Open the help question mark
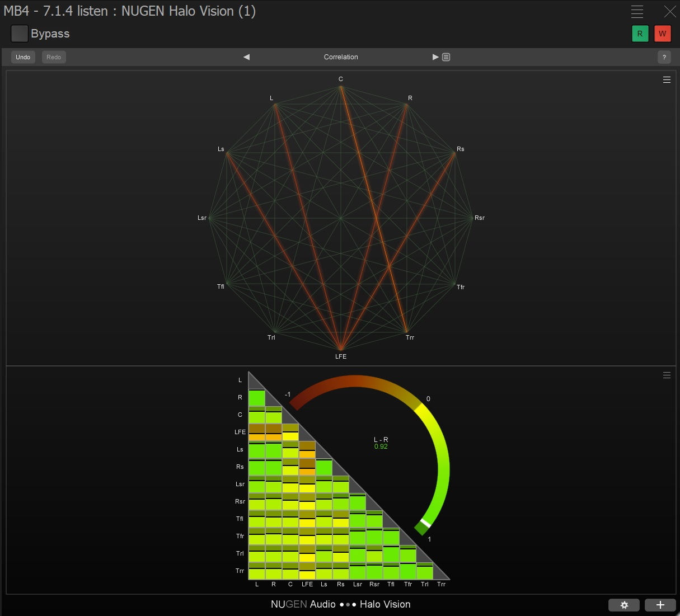 coord(664,57)
